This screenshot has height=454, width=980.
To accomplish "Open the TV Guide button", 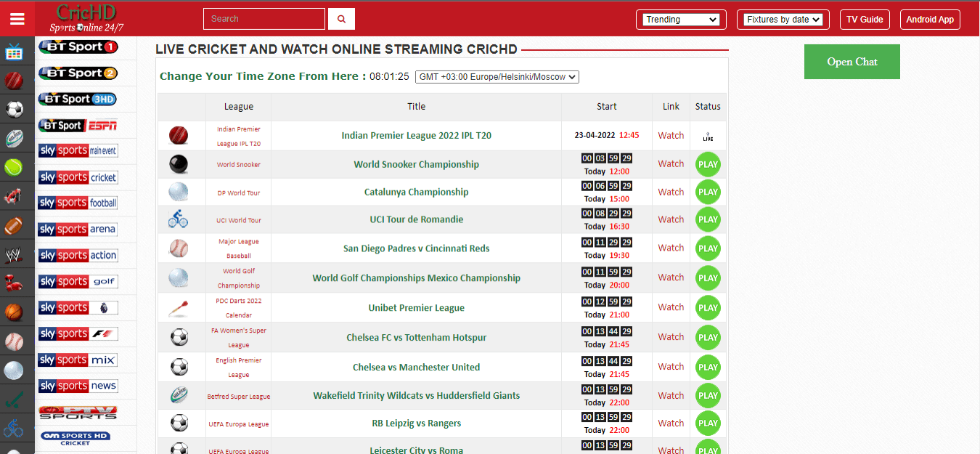I will [x=865, y=20].
